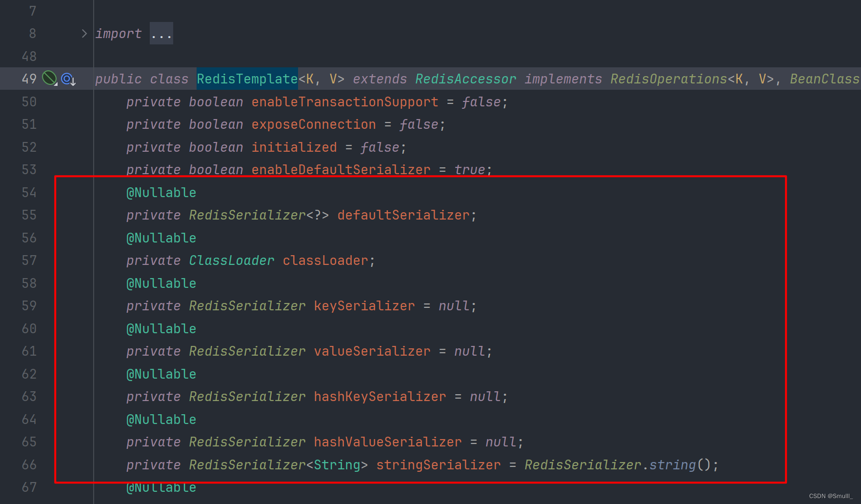
Task: Click the import keyword on line 8
Action: point(119,34)
